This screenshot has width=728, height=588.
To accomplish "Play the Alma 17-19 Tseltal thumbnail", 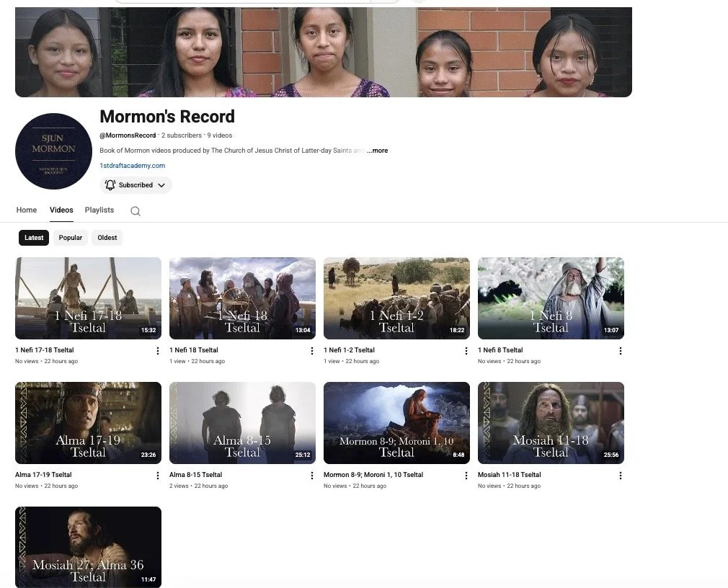I will click(x=88, y=423).
